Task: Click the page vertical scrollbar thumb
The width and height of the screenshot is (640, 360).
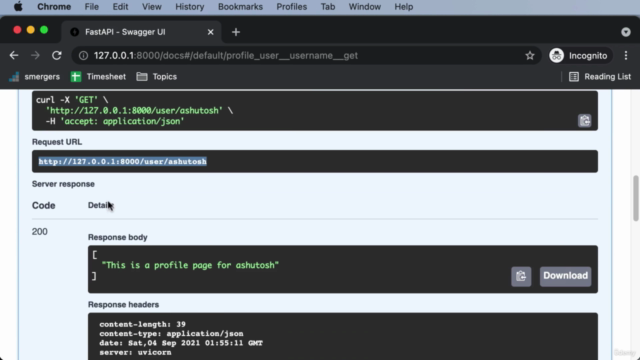Action: click(636, 198)
